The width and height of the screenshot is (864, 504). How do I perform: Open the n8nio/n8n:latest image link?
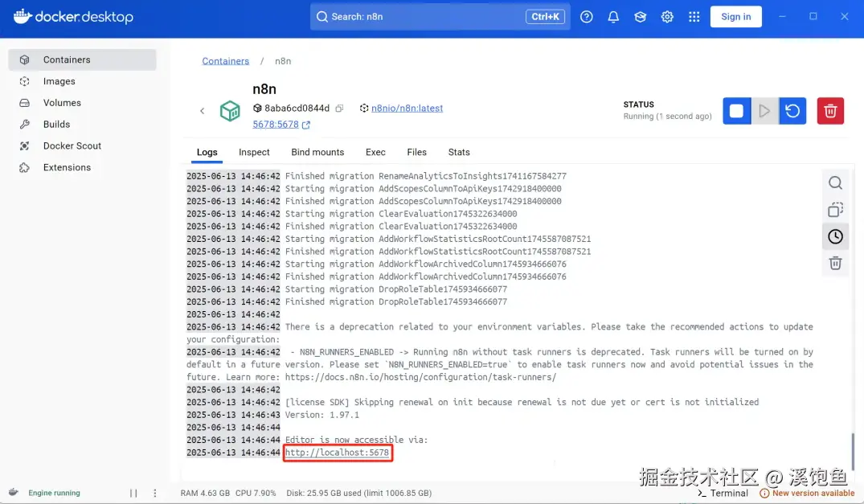(x=407, y=108)
